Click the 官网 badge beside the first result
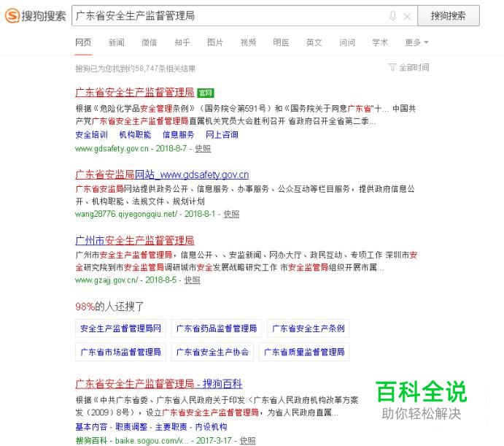 206,93
